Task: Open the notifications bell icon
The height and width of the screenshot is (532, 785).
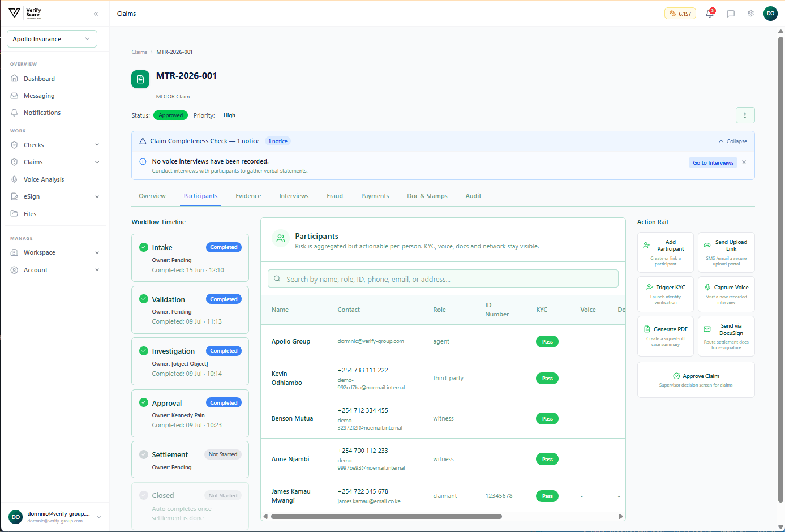Action: (710, 14)
